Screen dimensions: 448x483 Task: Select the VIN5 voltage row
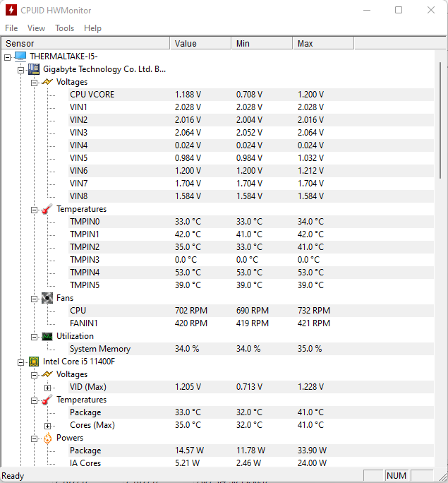pos(251,158)
